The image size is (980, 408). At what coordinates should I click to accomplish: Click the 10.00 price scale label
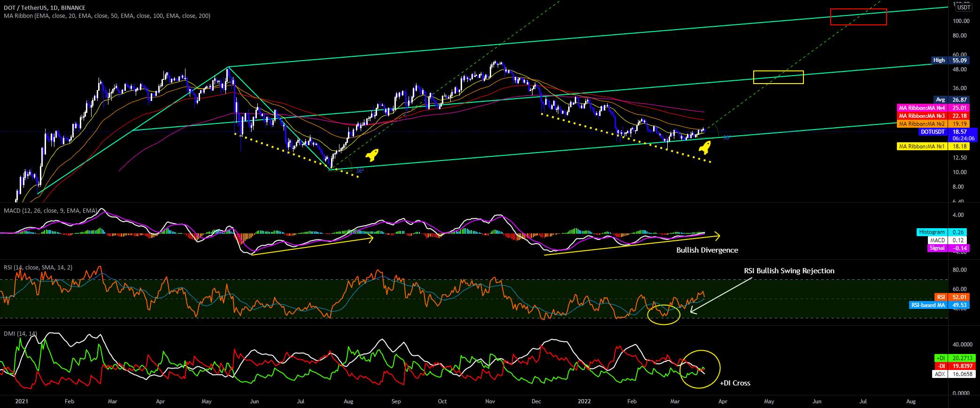point(960,172)
